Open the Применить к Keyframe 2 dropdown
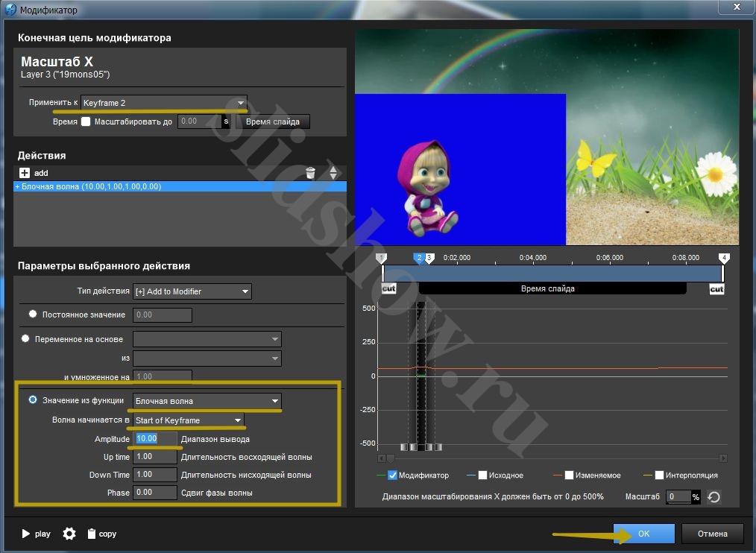Image resolution: width=756 pixels, height=553 pixels. (164, 103)
